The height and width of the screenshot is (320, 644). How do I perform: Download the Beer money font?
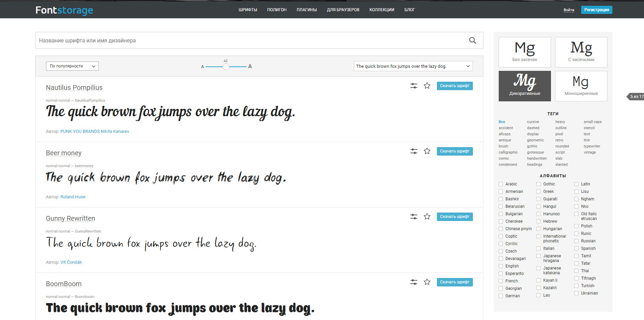(455, 151)
